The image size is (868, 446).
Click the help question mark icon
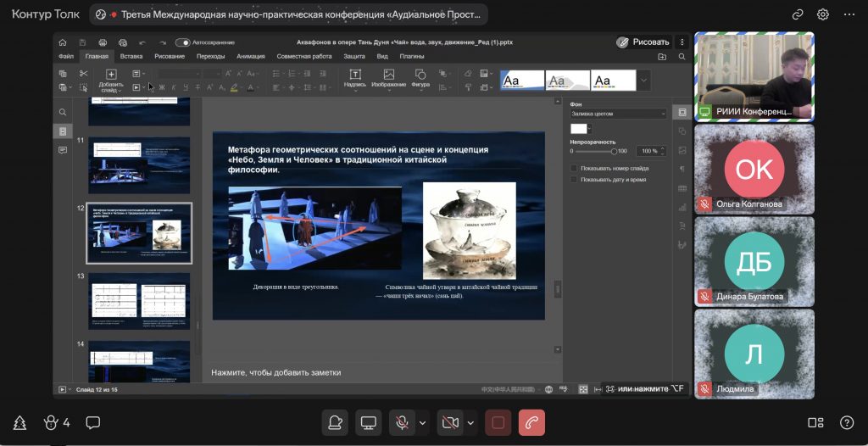[x=846, y=422]
